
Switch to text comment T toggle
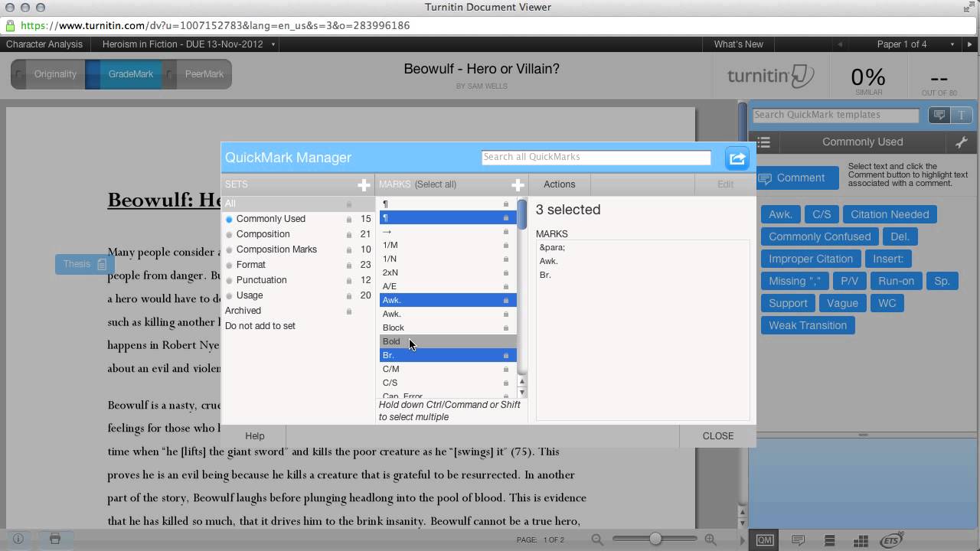962,115
